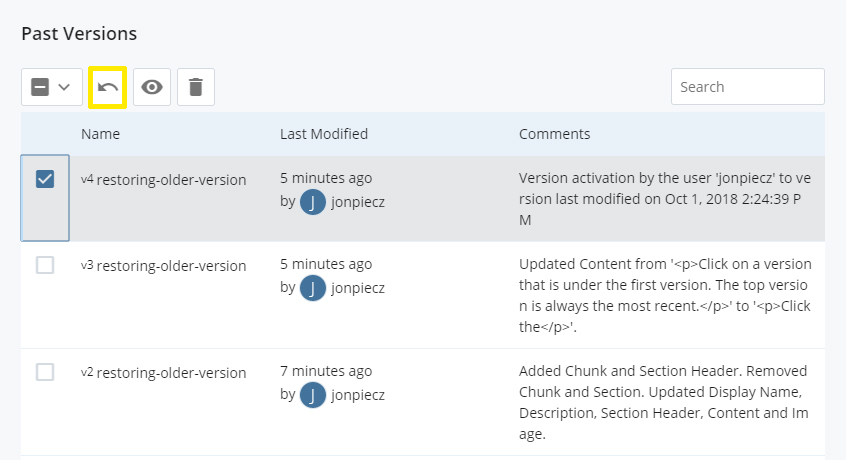Open the bulk selection dropdown chevron
Image resolution: width=846 pixels, height=460 pixels.
point(64,87)
